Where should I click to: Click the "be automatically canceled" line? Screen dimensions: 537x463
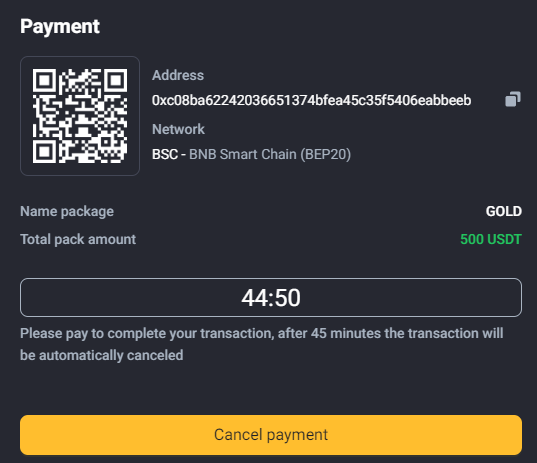(x=101, y=355)
